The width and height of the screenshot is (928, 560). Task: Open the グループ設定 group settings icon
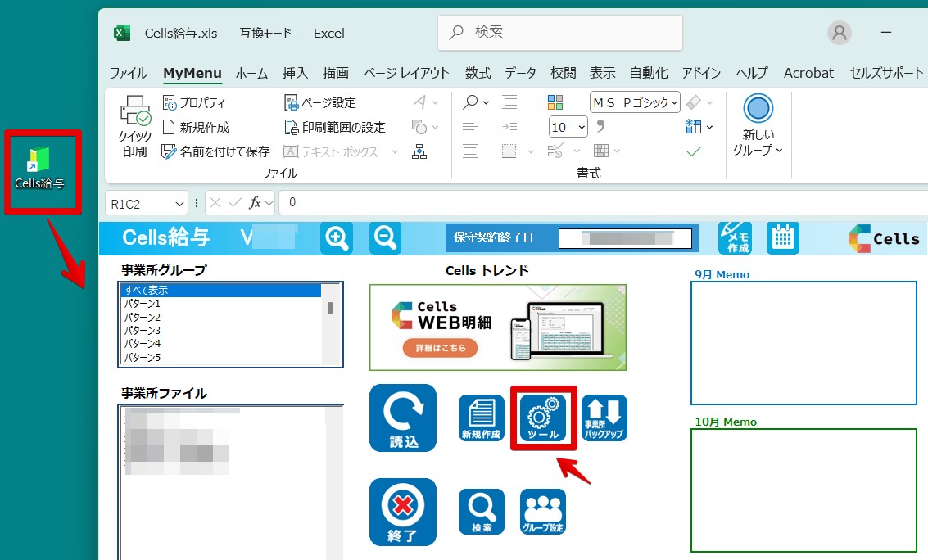[x=543, y=512]
